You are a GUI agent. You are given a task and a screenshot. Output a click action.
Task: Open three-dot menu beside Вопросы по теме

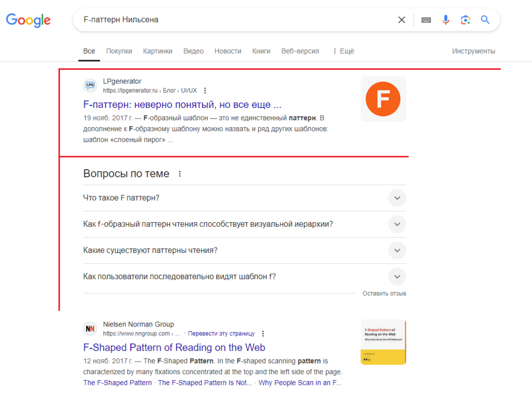[180, 174]
